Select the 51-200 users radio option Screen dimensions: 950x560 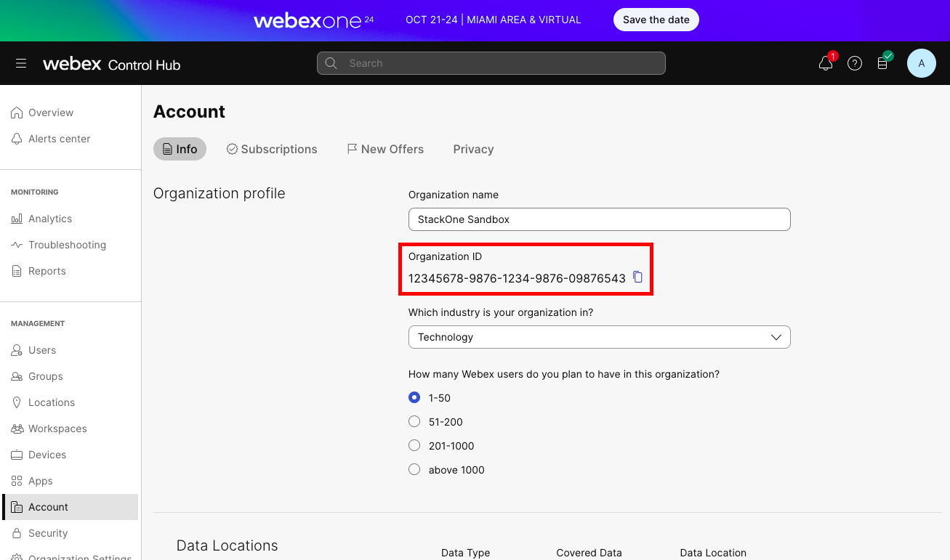coord(414,421)
